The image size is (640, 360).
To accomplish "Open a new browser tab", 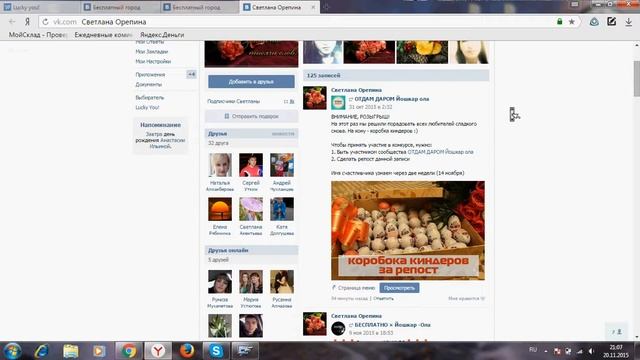I will pos(326,7).
